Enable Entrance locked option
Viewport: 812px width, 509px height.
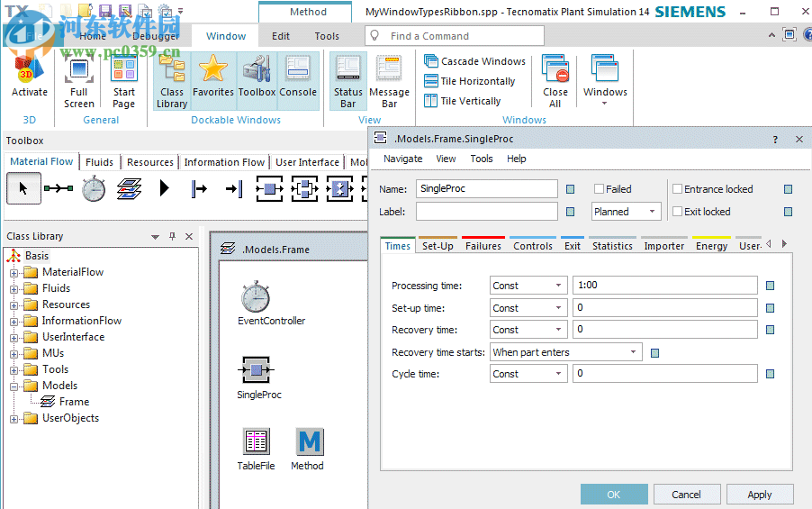click(x=677, y=188)
